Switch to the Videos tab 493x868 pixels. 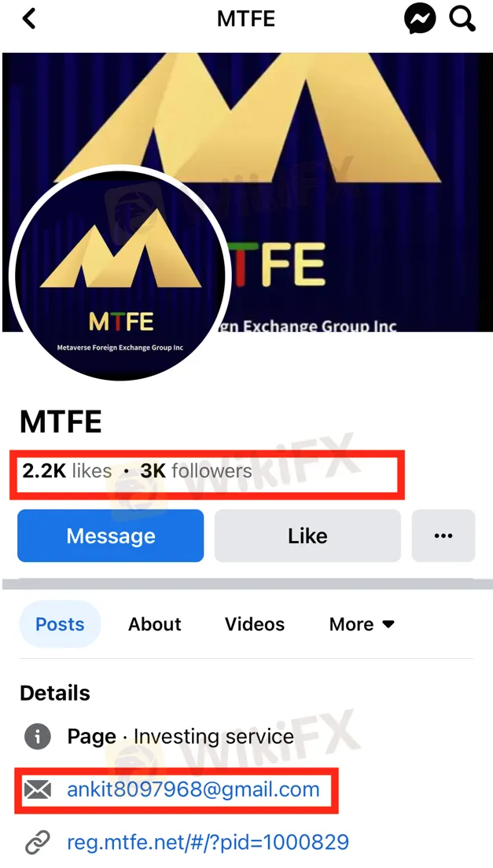255,624
